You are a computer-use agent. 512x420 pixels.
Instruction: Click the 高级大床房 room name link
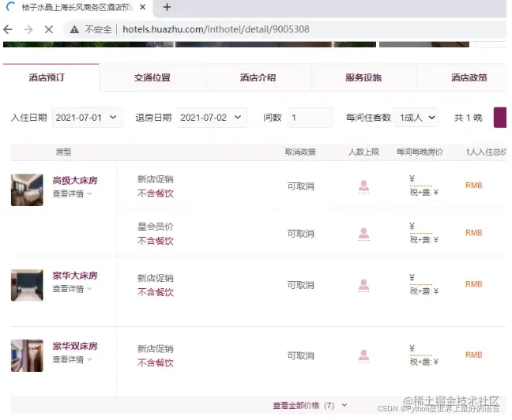pos(75,181)
